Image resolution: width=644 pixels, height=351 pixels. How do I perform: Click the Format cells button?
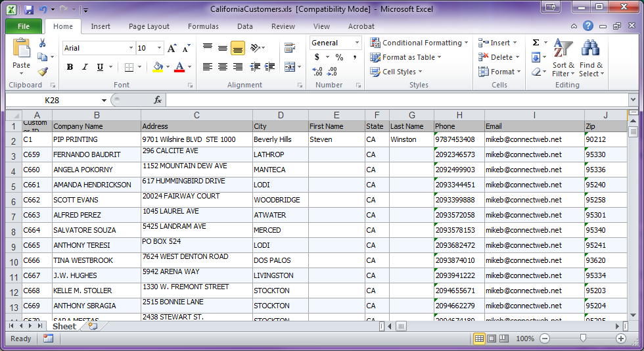[499, 72]
